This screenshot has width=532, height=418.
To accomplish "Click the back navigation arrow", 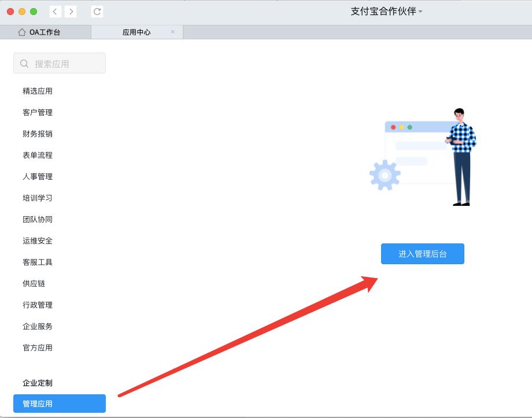I will [55, 11].
